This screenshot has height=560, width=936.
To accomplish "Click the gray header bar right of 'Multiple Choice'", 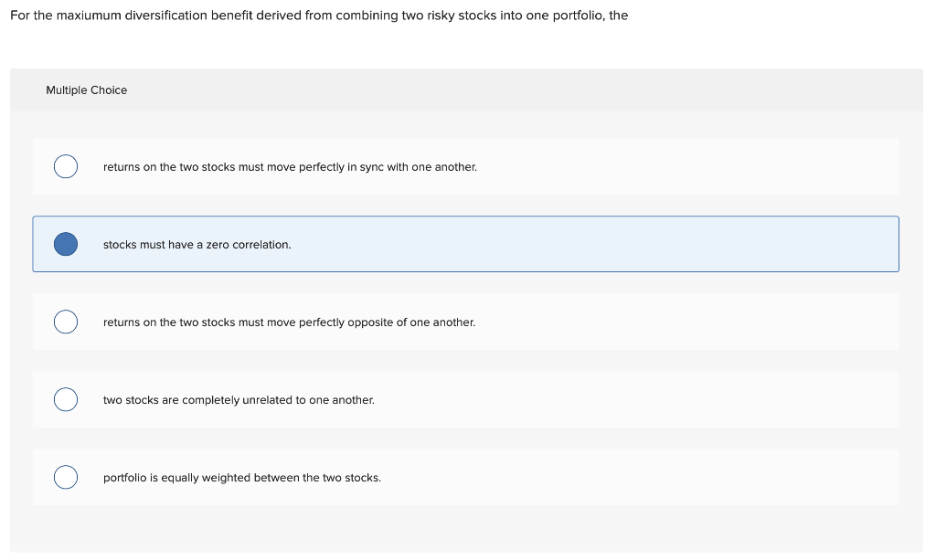I will click(548, 90).
